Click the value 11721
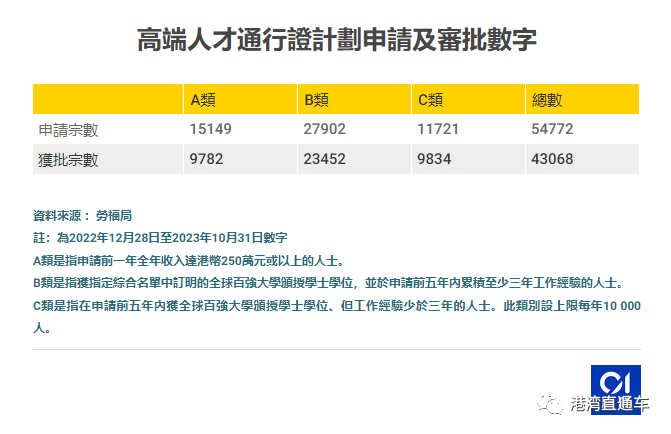 (438, 129)
